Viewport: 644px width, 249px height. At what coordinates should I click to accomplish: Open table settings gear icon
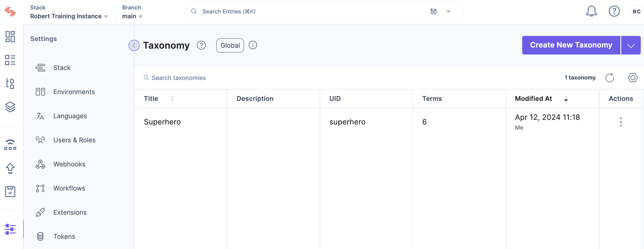[x=632, y=78]
